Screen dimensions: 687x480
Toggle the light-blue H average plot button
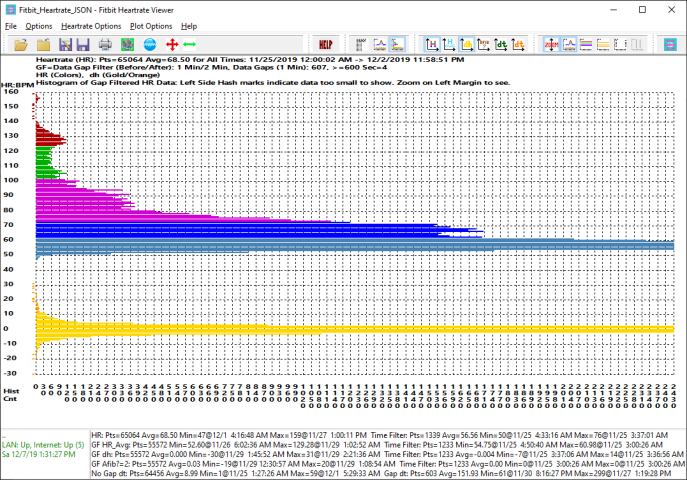[x=449, y=45]
